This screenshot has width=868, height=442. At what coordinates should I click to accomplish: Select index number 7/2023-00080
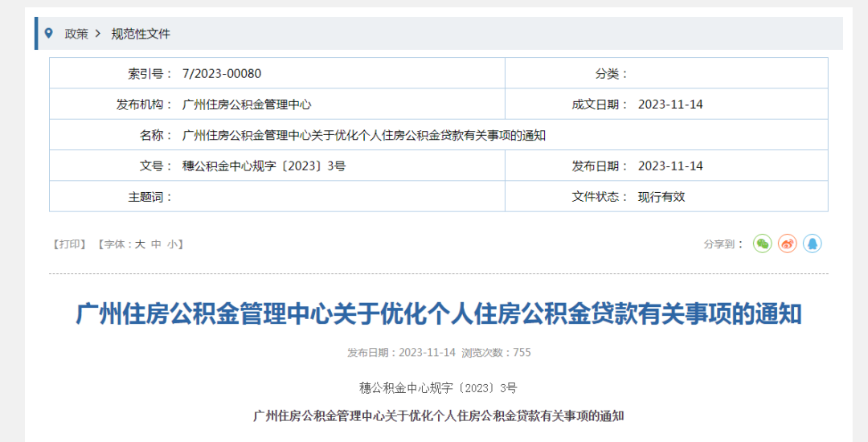click(222, 74)
